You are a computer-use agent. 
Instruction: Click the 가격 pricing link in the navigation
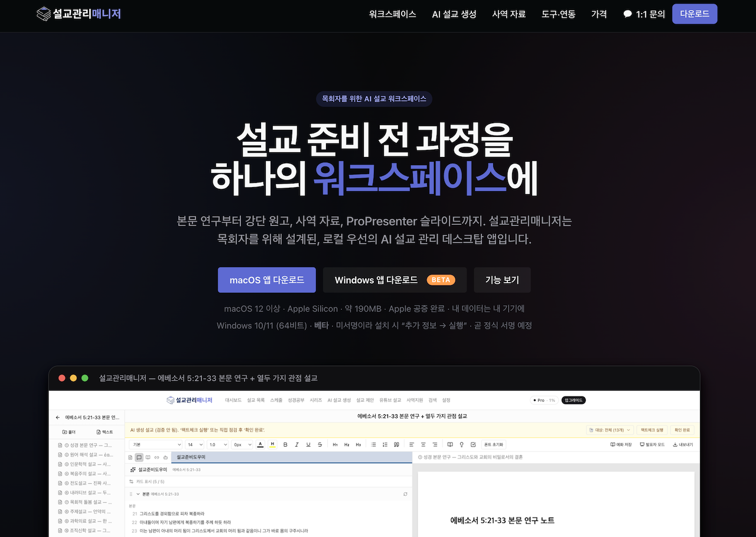(599, 14)
